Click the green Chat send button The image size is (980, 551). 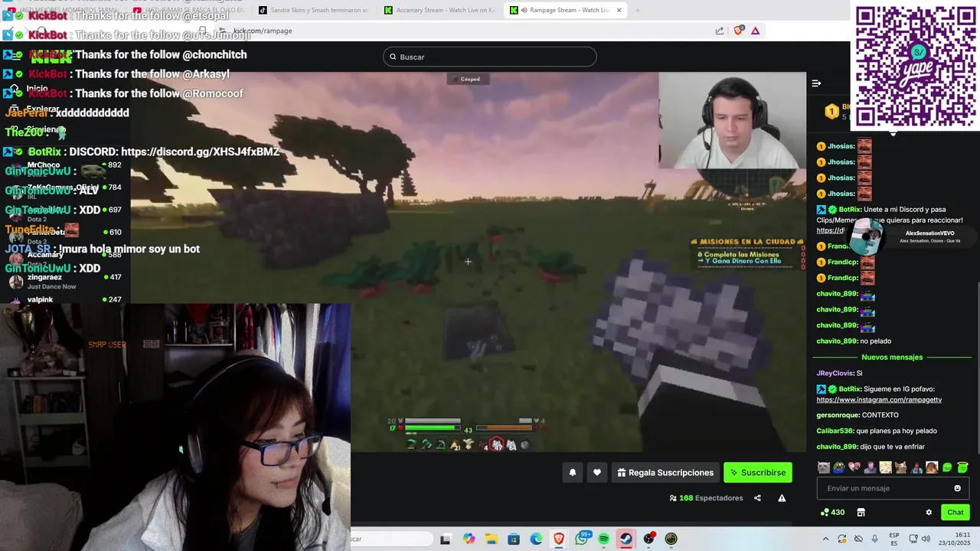[955, 513]
